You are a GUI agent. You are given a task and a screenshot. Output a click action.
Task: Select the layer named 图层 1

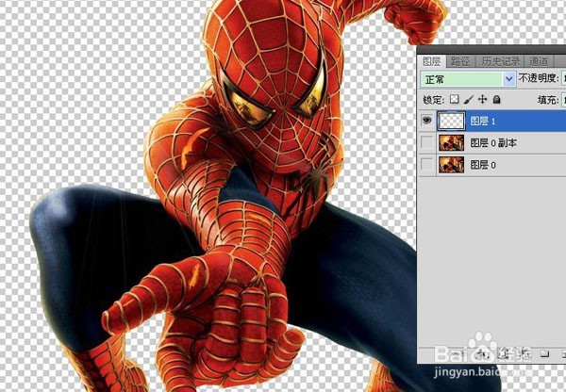click(x=483, y=122)
